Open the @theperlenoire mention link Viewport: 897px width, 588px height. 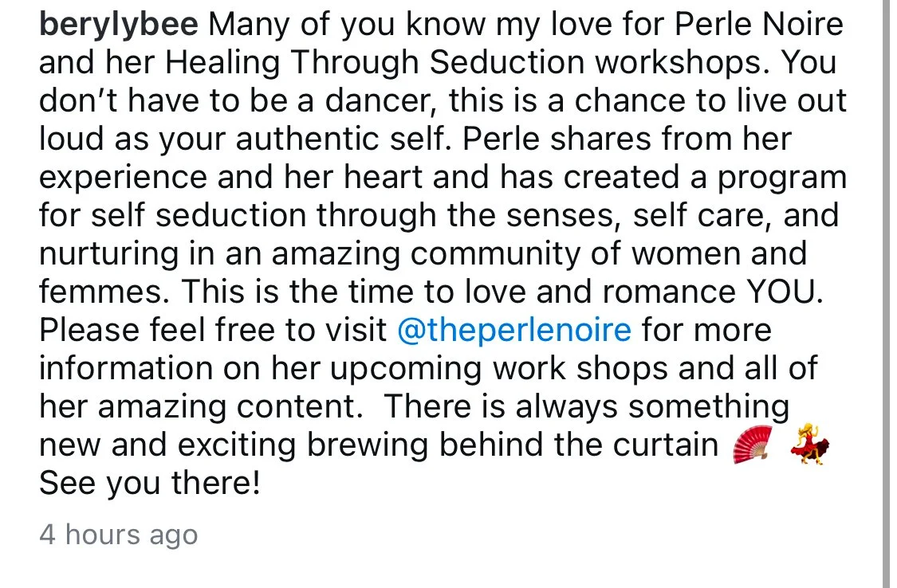pyautogui.click(x=514, y=331)
